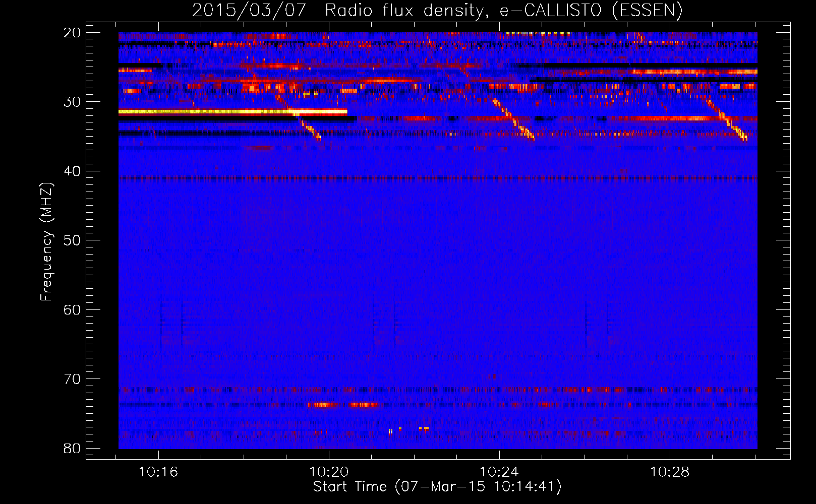Click the bright yellow emission band near 31 MHz
The height and width of the screenshot is (504, 816).
(233, 112)
